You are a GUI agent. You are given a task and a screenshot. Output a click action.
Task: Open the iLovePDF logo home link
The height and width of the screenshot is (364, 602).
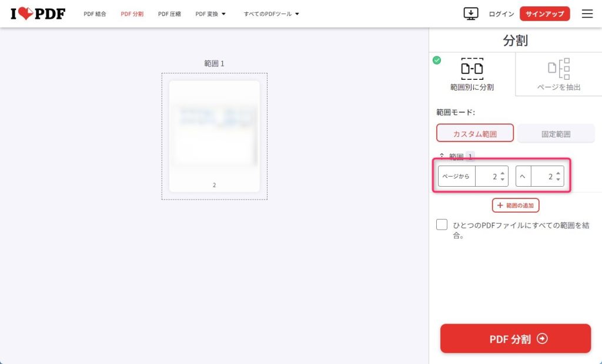coord(38,14)
